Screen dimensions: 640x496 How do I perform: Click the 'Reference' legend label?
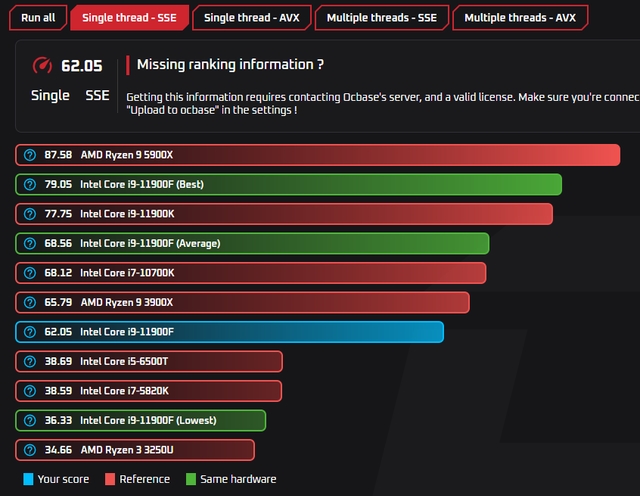(144, 479)
